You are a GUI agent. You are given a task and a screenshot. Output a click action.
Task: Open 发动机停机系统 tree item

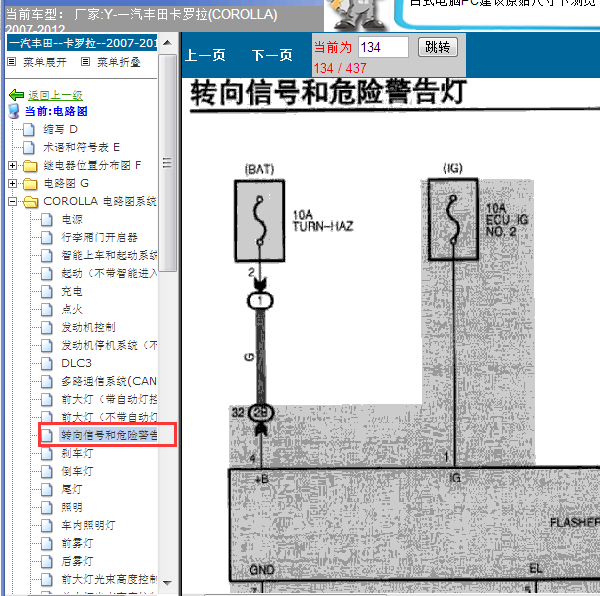[x=109, y=345]
